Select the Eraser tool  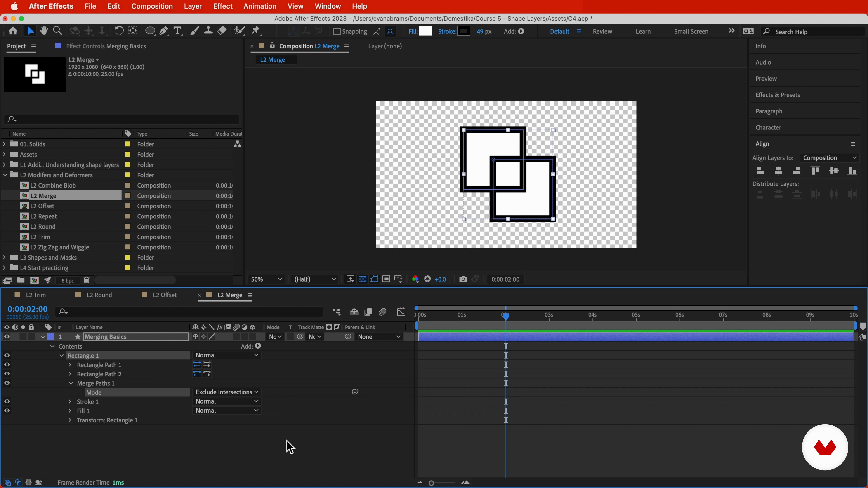tap(222, 31)
